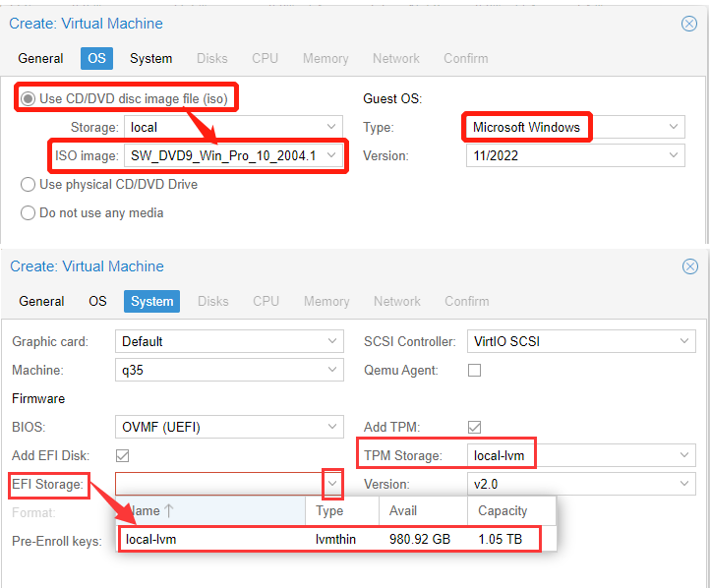
Task: Open CPU tab in upper dialog
Action: point(266,59)
